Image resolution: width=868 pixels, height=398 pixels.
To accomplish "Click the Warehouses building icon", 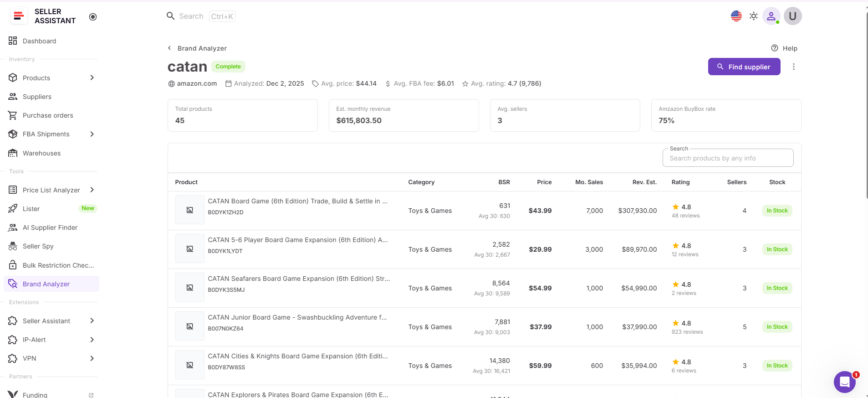I will [13, 153].
